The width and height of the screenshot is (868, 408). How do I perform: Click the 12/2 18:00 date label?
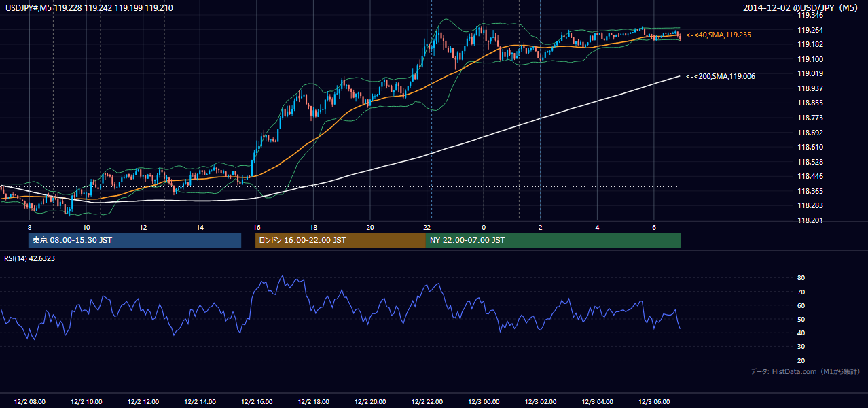[x=313, y=401]
